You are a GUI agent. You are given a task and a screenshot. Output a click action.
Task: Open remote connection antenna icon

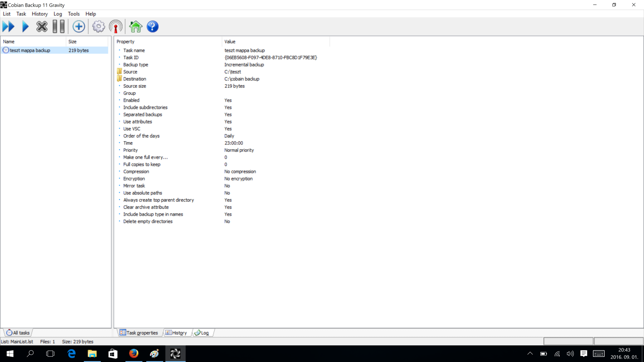pyautogui.click(x=115, y=26)
